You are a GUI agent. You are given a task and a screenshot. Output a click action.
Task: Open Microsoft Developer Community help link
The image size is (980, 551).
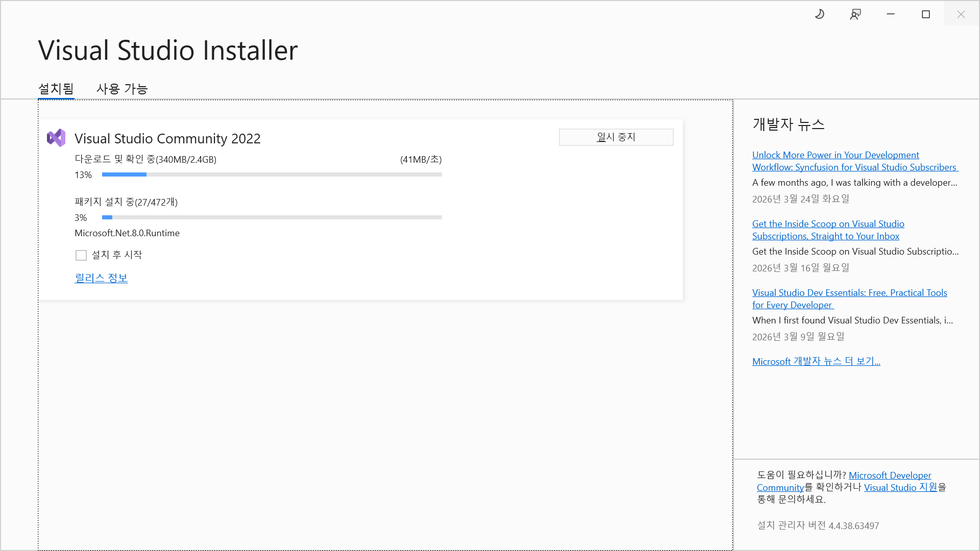pos(890,475)
